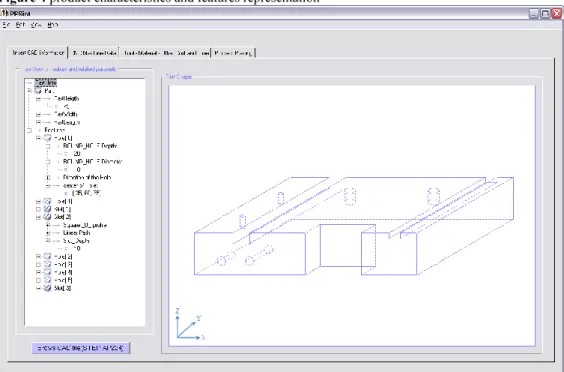Click the feature icon beside Hole[2]
Screen dimensions: 564x372
click(x=47, y=257)
